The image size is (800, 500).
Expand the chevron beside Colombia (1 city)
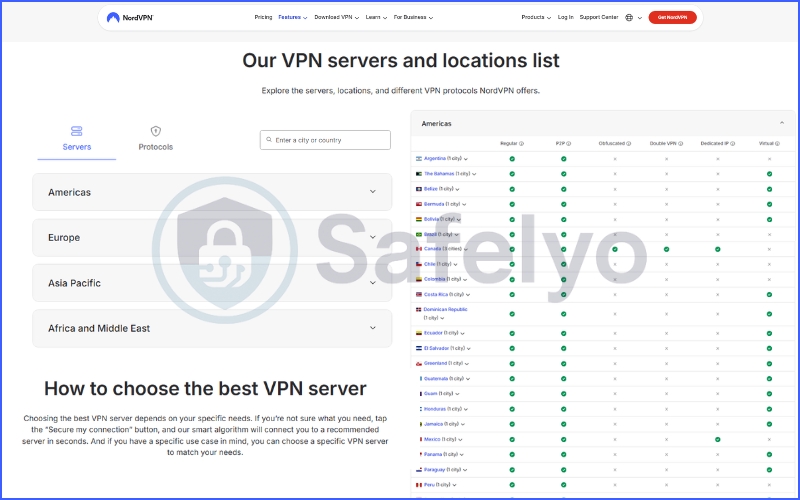pos(465,280)
